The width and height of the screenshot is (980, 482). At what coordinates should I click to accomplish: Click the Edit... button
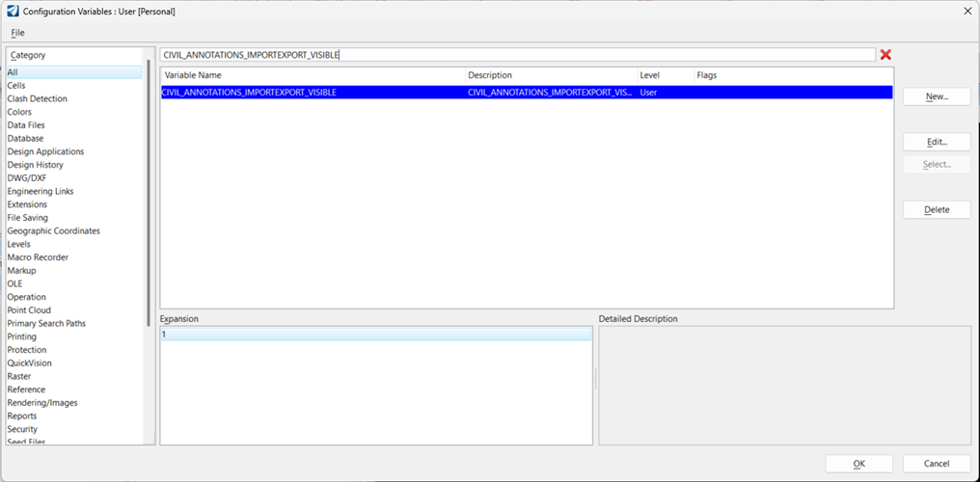tap(937, 142)
